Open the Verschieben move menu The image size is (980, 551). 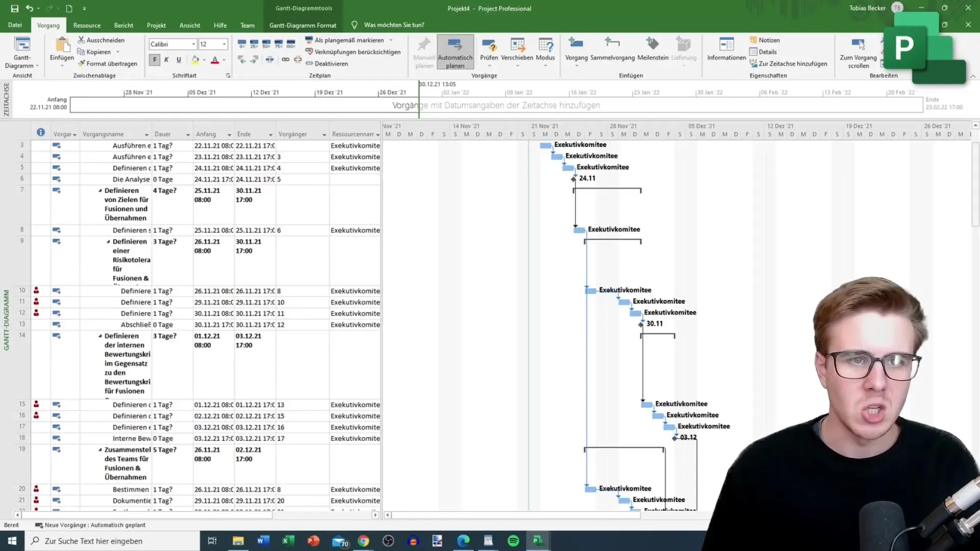pos(517,53)
